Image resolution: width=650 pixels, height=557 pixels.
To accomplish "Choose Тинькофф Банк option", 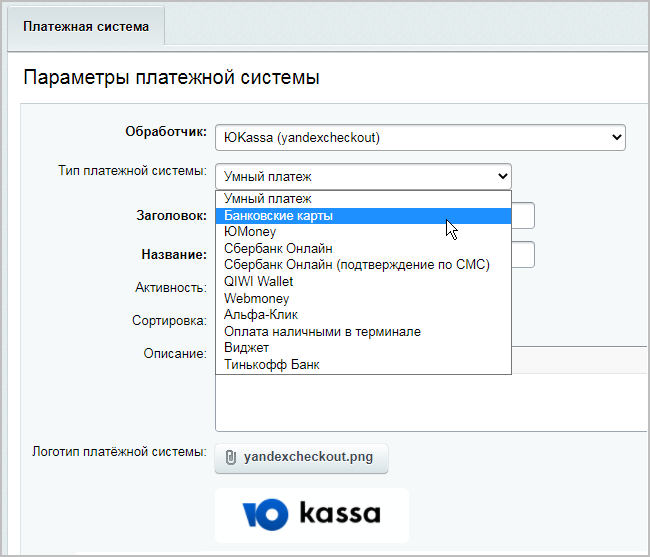I will (272, 364).
